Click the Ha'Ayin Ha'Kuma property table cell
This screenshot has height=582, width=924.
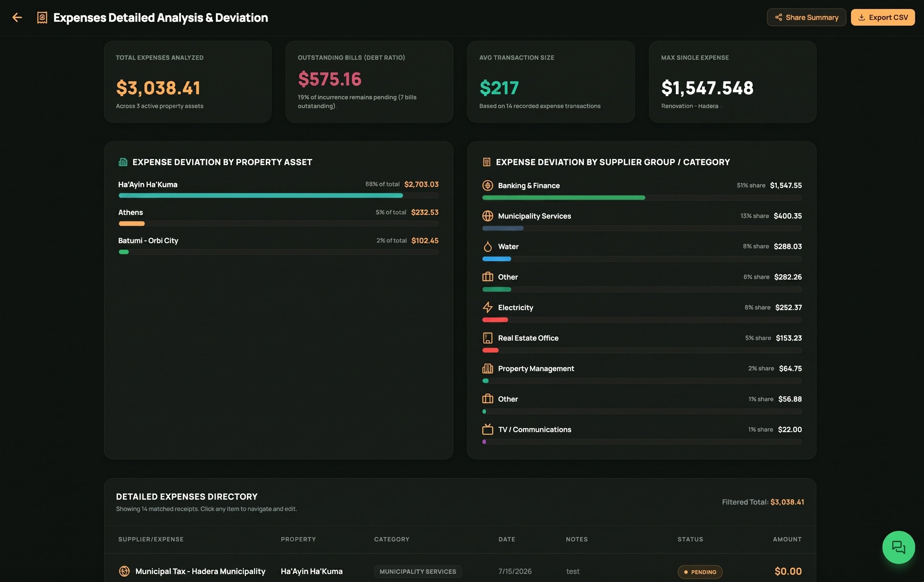312,571
